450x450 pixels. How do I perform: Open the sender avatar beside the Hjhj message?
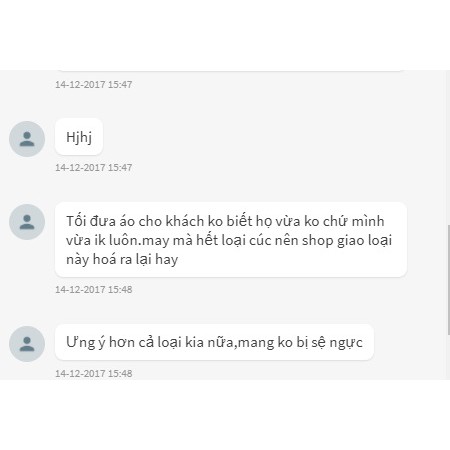click(27, 139)
